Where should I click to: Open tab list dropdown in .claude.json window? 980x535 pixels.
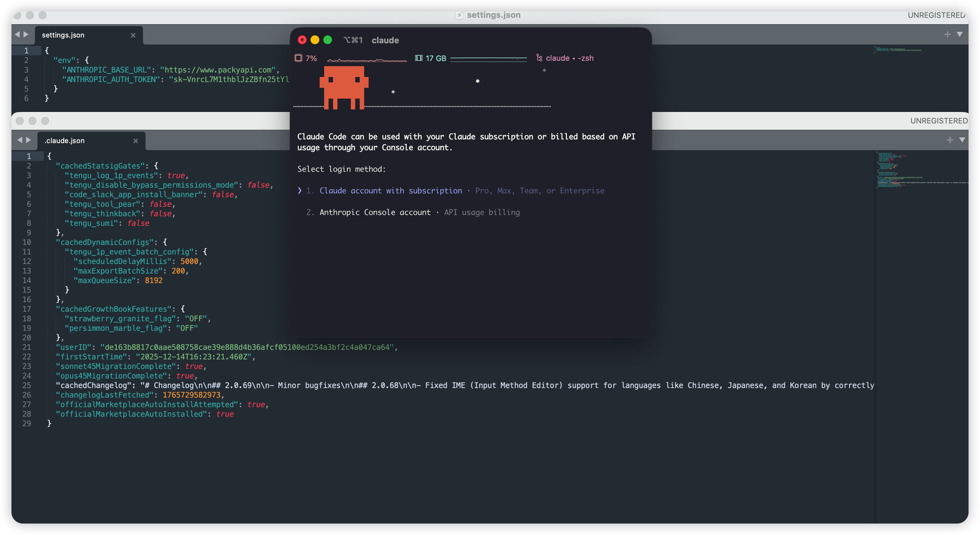962,140
